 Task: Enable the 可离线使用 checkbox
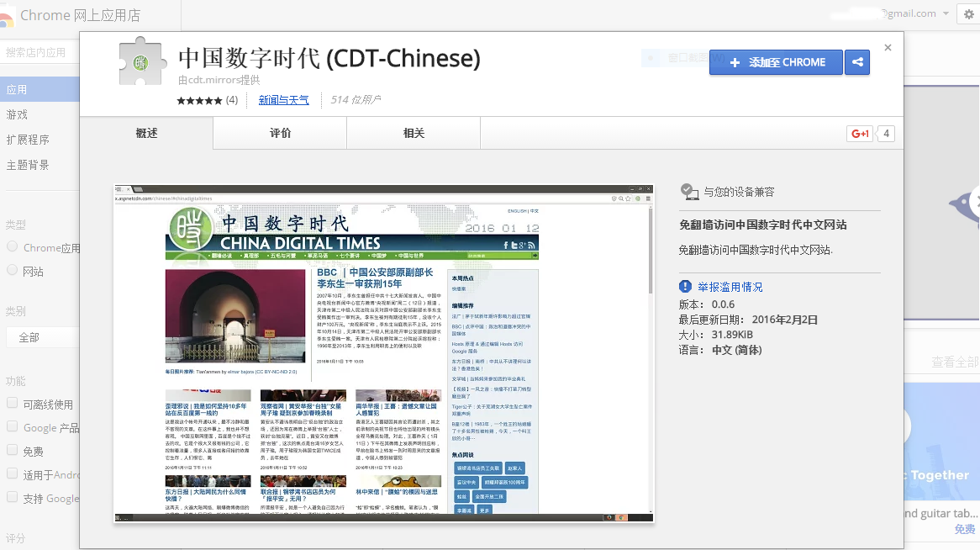point(12,403)
